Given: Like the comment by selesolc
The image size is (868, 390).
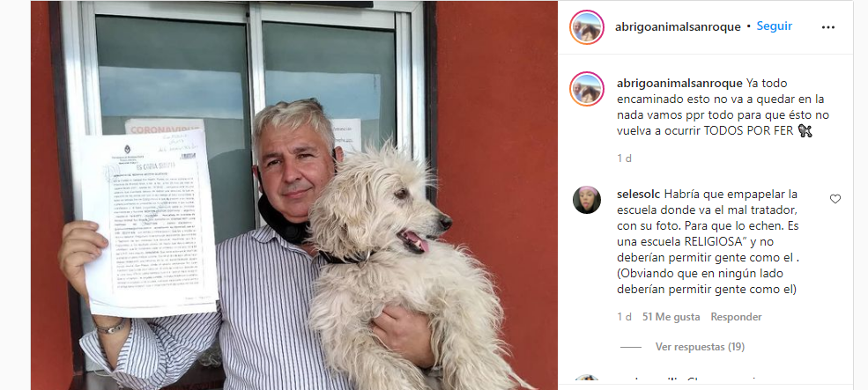Looking at the screenshot, I should (835, 199).
